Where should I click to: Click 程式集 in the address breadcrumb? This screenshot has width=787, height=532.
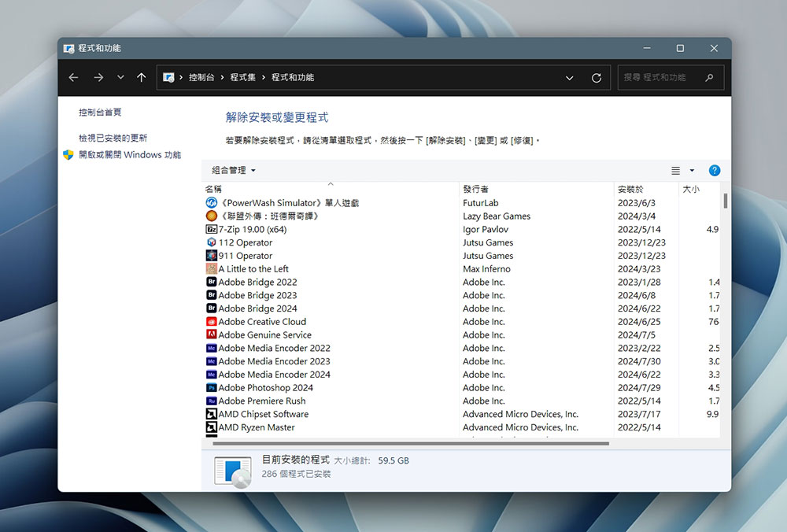tap(242, 77)
